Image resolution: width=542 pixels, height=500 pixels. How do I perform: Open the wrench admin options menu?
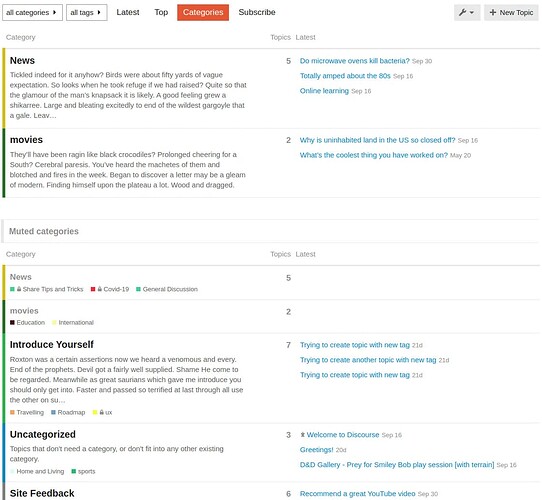[467, 12]
